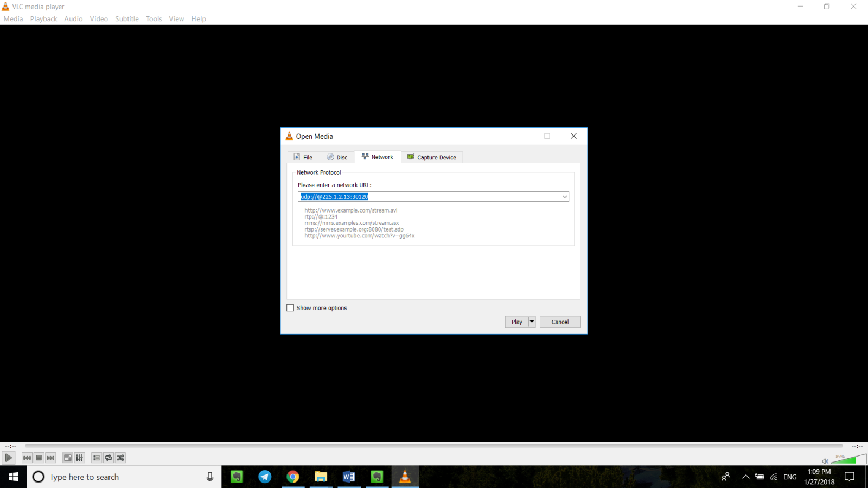
Task: Open Google Chrome from the taskbar
Action: click(x=293, y=477)
